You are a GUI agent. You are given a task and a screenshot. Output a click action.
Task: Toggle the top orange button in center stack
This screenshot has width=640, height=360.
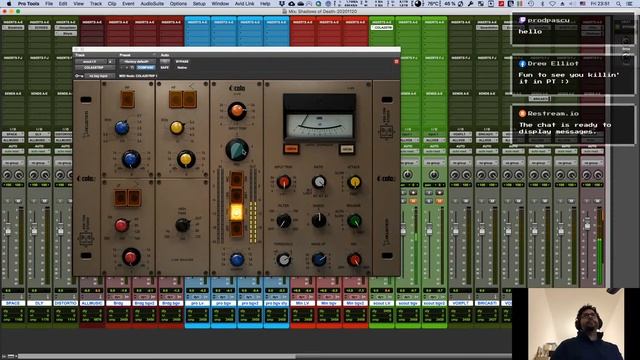[236, 179]
